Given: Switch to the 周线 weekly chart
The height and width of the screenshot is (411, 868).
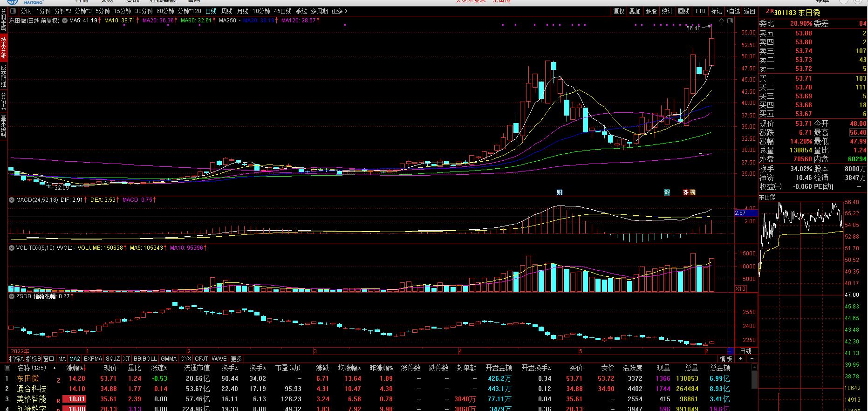Looking at the screenshot, I should click(227, 11).
